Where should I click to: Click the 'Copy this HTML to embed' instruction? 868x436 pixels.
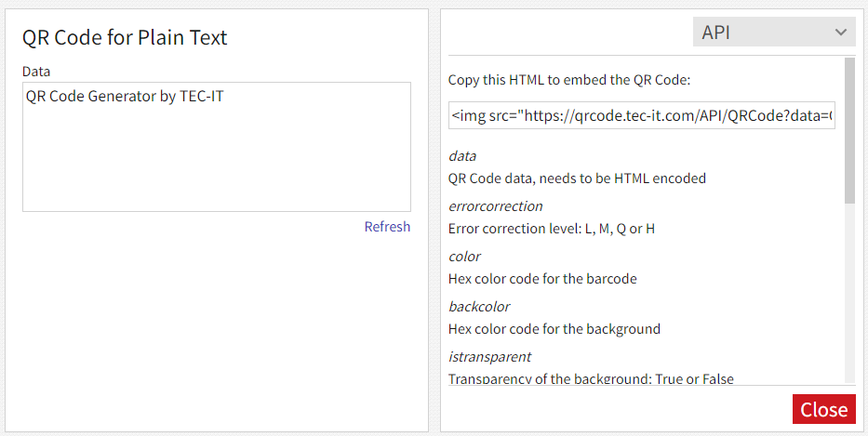(569, 80)
